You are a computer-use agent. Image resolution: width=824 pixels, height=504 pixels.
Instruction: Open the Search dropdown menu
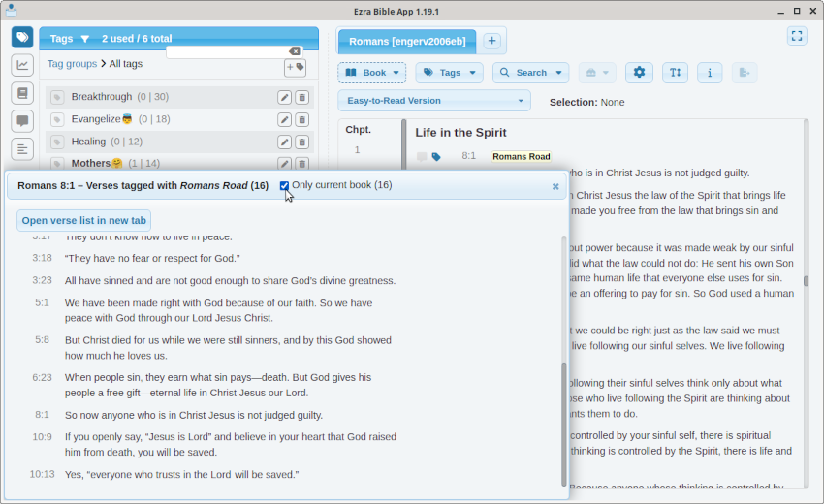click(531, 73)
